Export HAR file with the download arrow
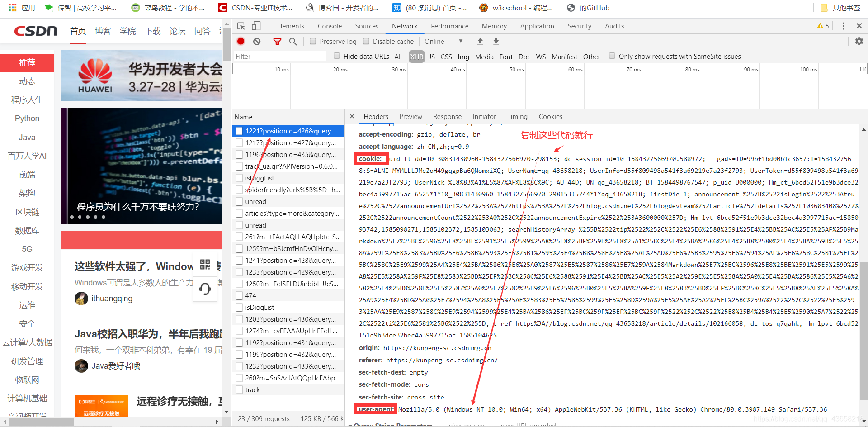868x427 pixels. (x=496, y=41)
